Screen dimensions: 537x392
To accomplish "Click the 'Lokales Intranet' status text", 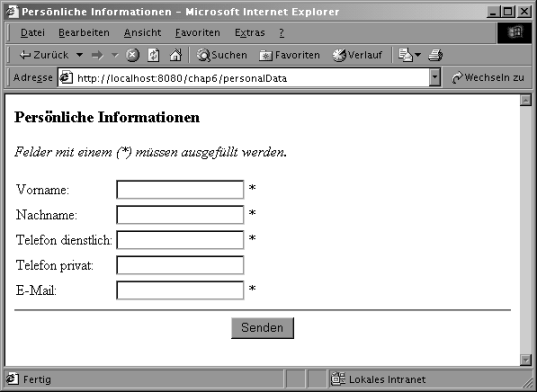I will click(387, 379).
